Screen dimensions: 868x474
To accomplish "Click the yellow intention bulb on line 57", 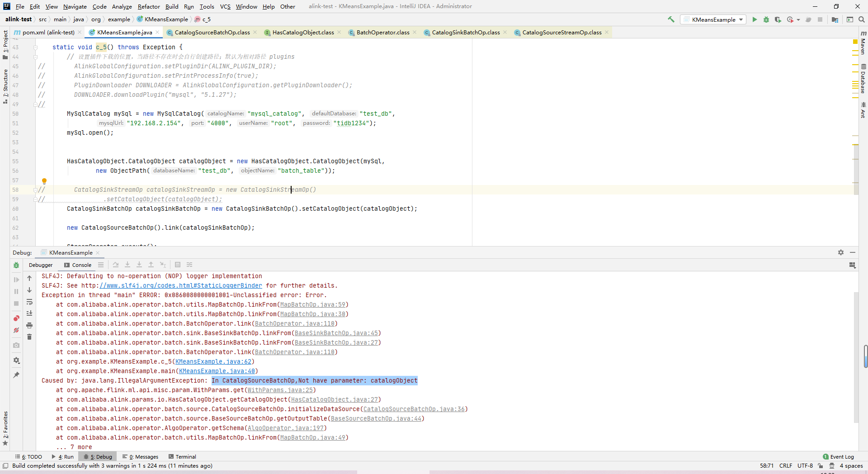I will pos(44,181).
